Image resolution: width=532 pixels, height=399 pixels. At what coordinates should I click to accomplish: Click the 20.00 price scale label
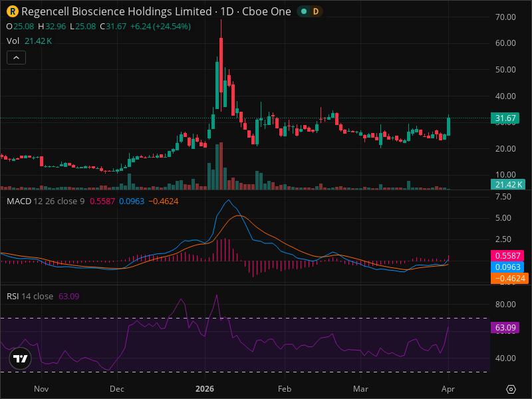pyautogui.click(x=505, y=148)
